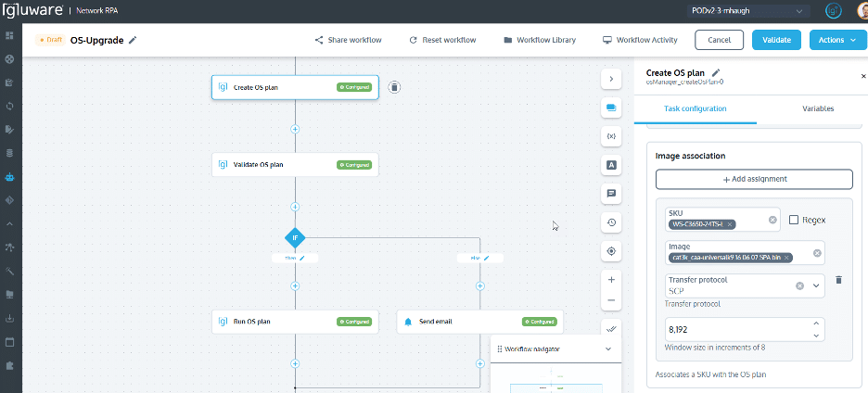Increase window size with stepper up arrow
This screenshot has height=393, width=868.
(x=815, y=323)
